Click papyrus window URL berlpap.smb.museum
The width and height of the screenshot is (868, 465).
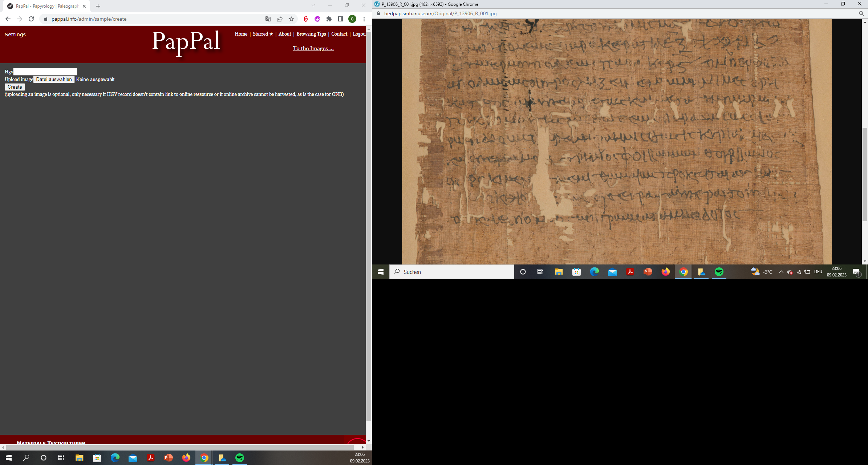(440, 13)
